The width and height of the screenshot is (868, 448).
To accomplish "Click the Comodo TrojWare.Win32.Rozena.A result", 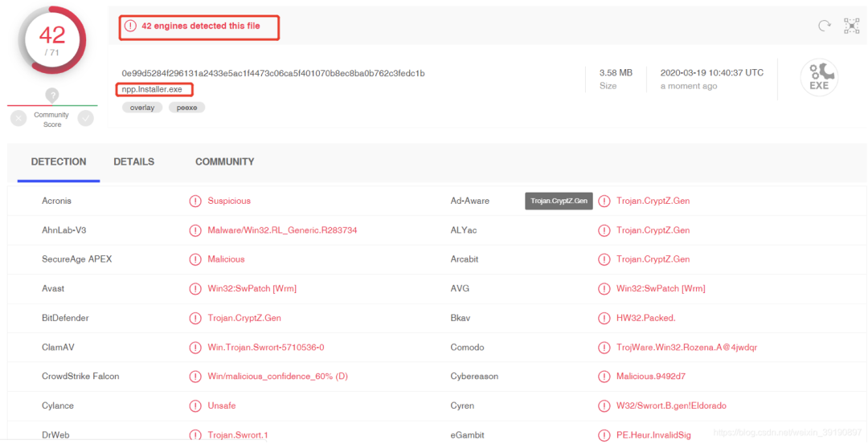I will pos(686,348).
